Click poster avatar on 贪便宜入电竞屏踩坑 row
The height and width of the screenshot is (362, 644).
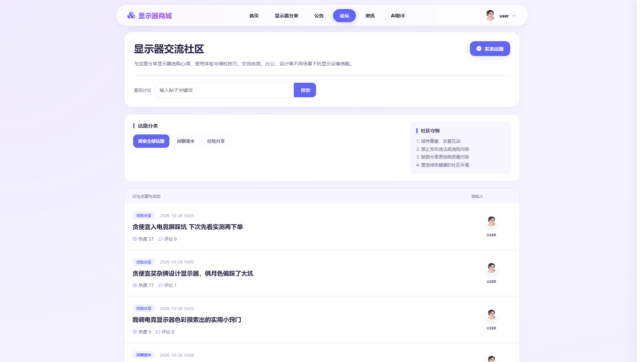pyautogui.click(x=491, y=222)
